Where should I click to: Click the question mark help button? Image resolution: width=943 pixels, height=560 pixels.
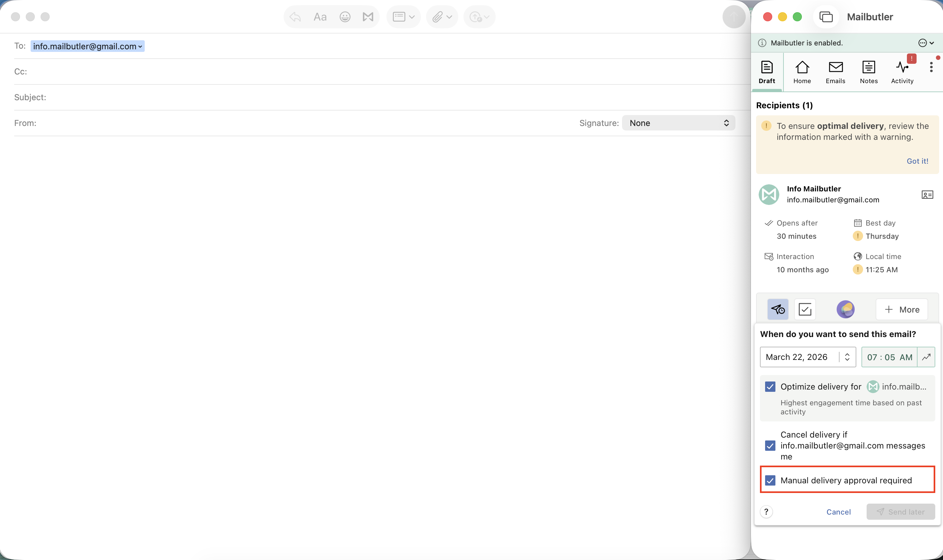point(766,512)
